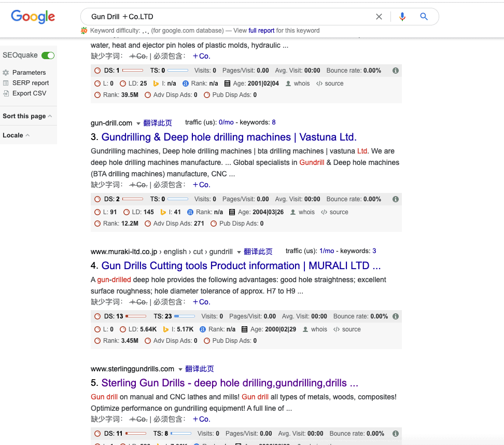The image size is (504, 445).
Task: Open dropdown arrow next to sterlinggundrills.com
Action: 180,369
